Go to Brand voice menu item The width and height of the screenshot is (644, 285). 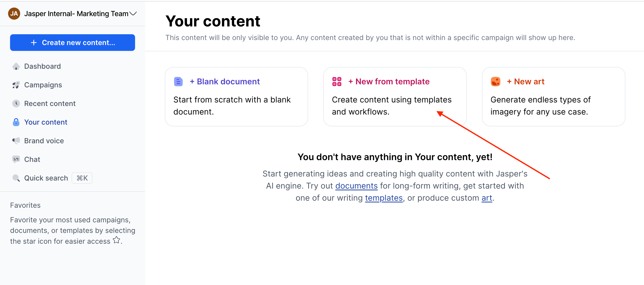click(x=44, y=141)
